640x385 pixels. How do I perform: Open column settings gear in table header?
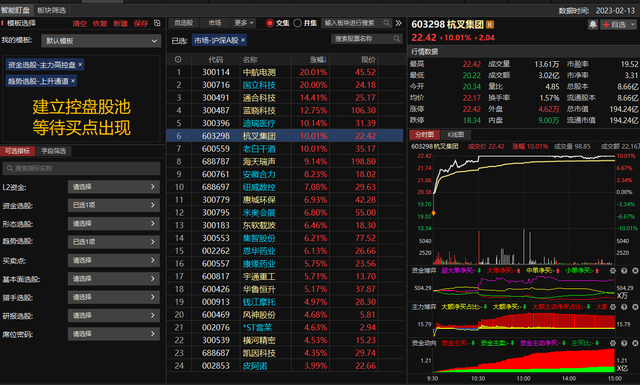pyautogui.click(x=178, y=60)
